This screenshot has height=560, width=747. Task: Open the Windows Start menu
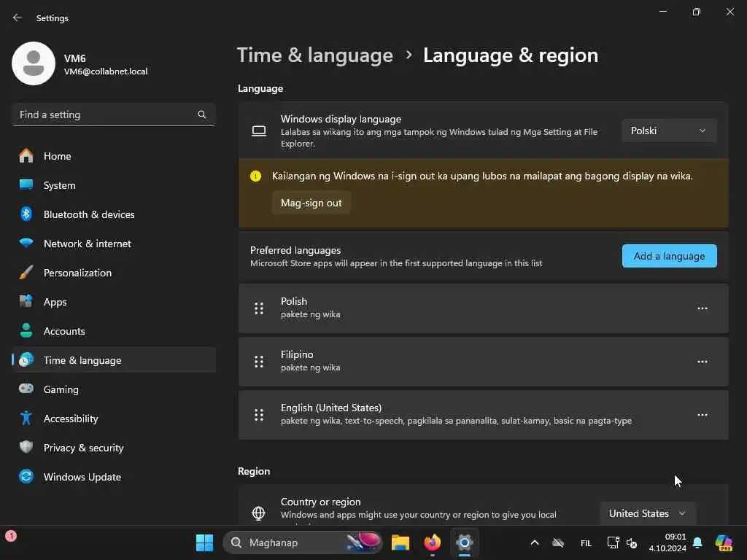pos(204,542)
